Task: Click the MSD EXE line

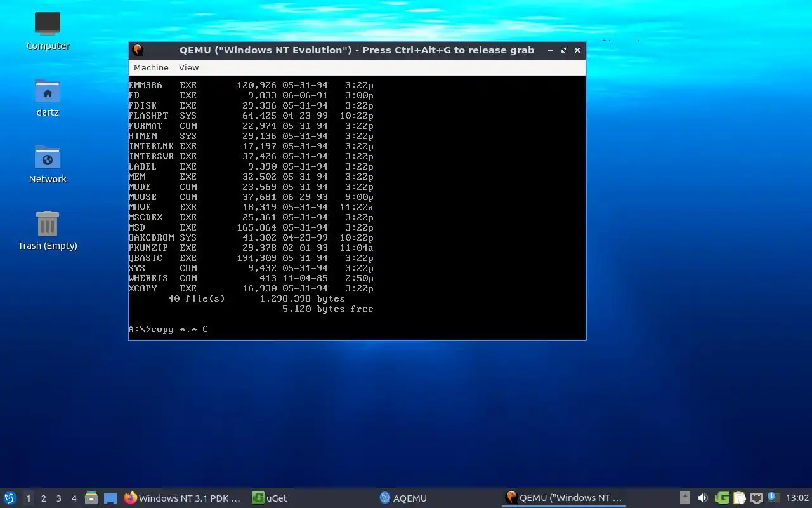Action: [x=251, y=227]
